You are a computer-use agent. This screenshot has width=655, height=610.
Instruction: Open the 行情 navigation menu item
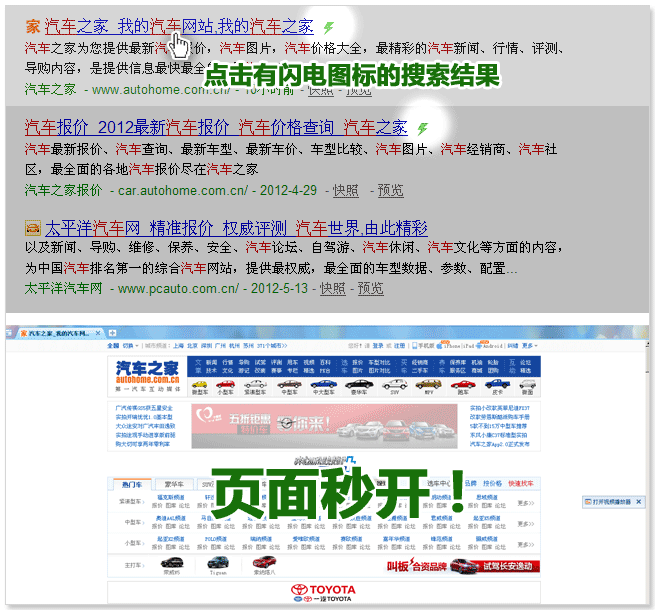[x=228, y=362]
